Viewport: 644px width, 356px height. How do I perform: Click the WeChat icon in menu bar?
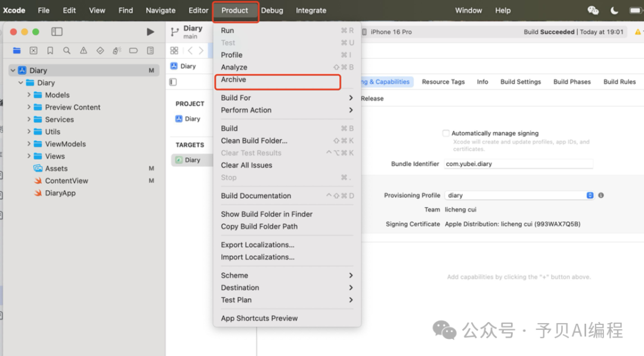[593, 10]
